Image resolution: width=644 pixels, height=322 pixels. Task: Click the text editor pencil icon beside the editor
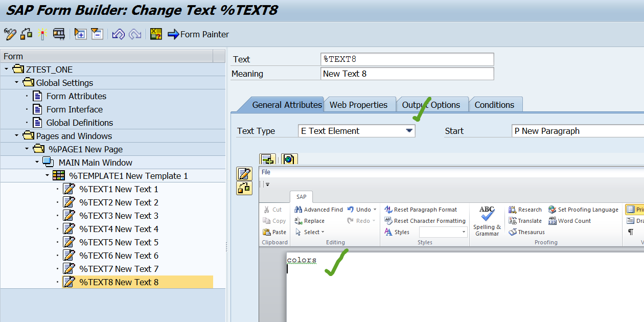[244, 174]
